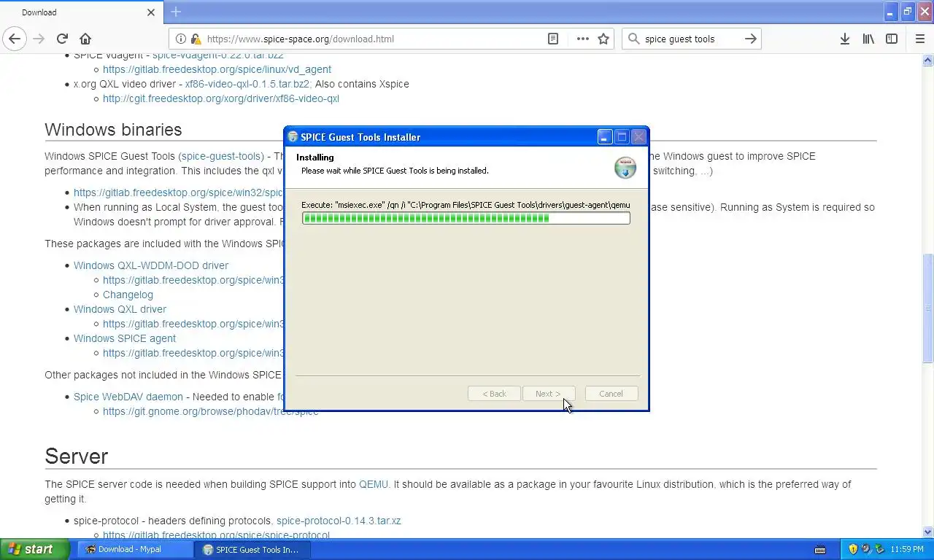Close the Download tab
The image size is (934, 560).
(x=151, y=12)
